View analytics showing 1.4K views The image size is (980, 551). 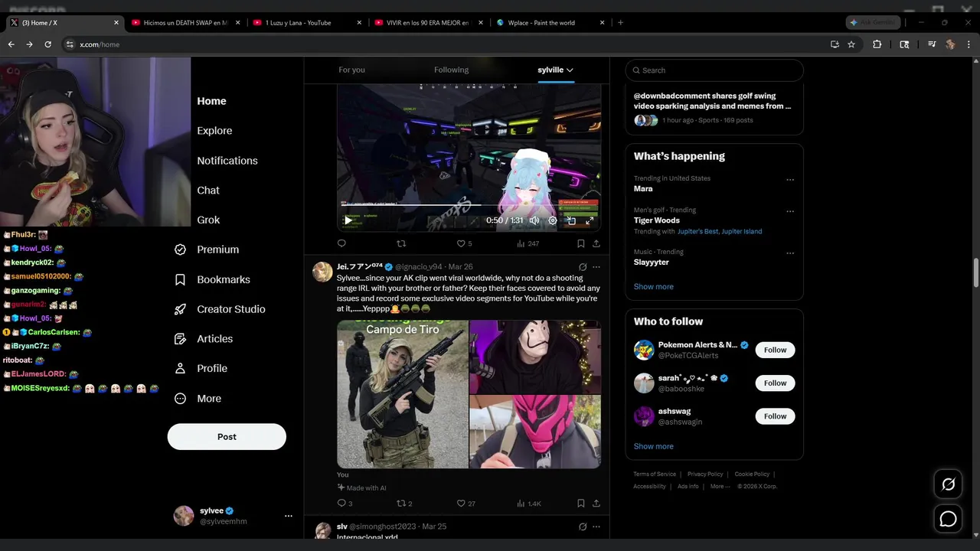tap(529, 504)
